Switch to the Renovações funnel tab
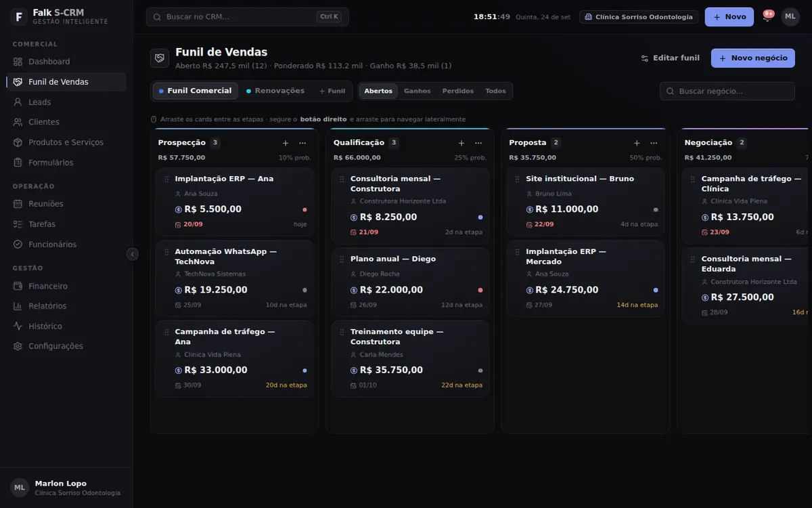 click(275, 91)
